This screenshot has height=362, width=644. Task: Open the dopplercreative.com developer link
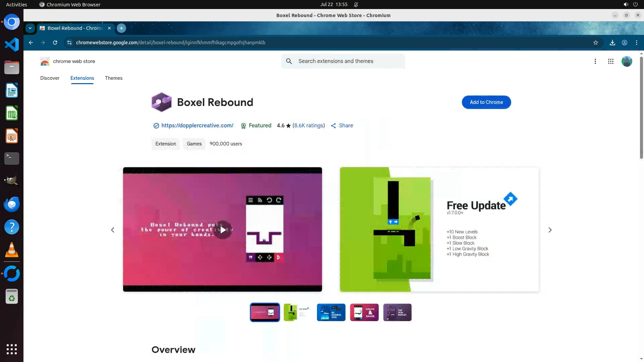coord(197,125)
